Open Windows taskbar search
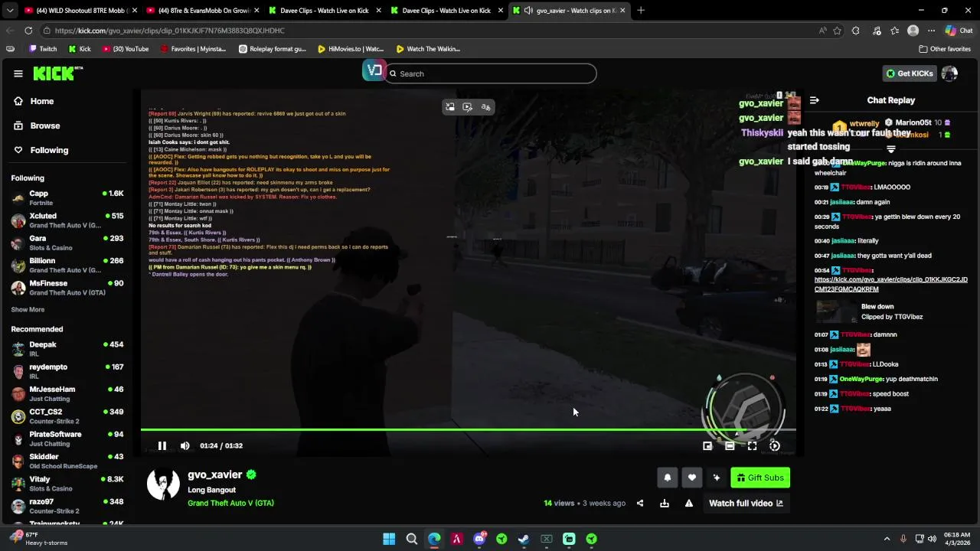 coord(411,539)
